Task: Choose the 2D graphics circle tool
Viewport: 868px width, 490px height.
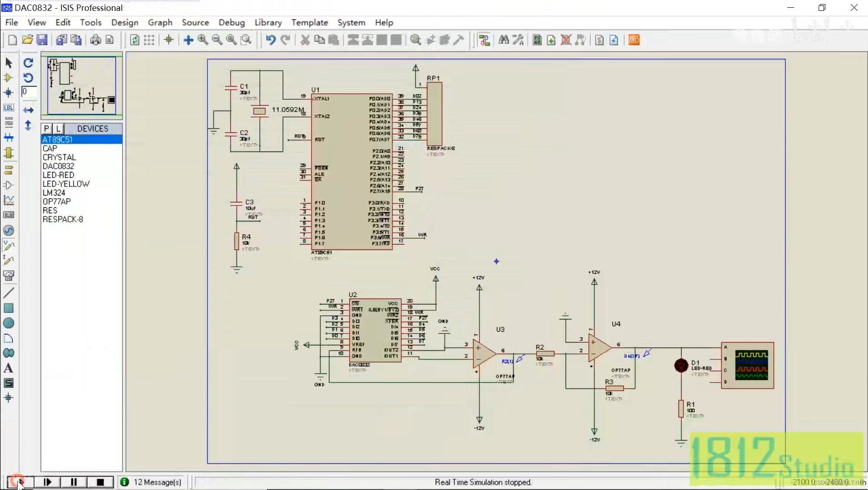Action: pyautogui.click(x=9, y=323)
